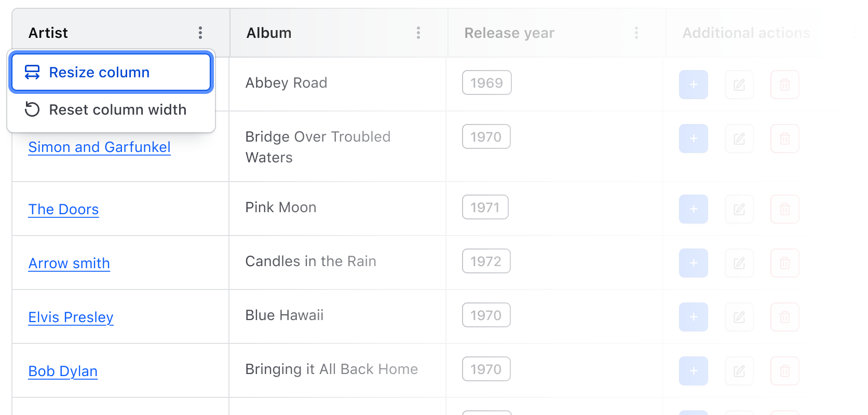Click The Doors artist link
The image size is (868, 415).
tap(63, 210)
